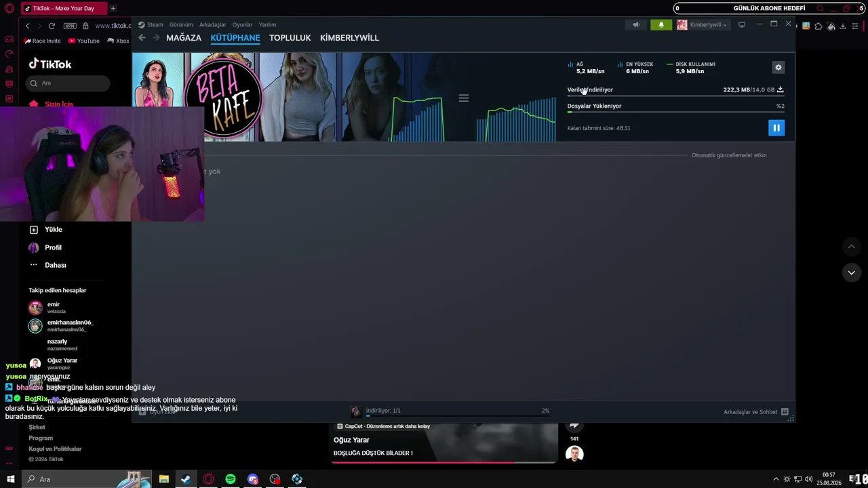Open Arkadaşlar ve Sohbet panel
This screenshot has height=488, width=868.
[755, 412]
